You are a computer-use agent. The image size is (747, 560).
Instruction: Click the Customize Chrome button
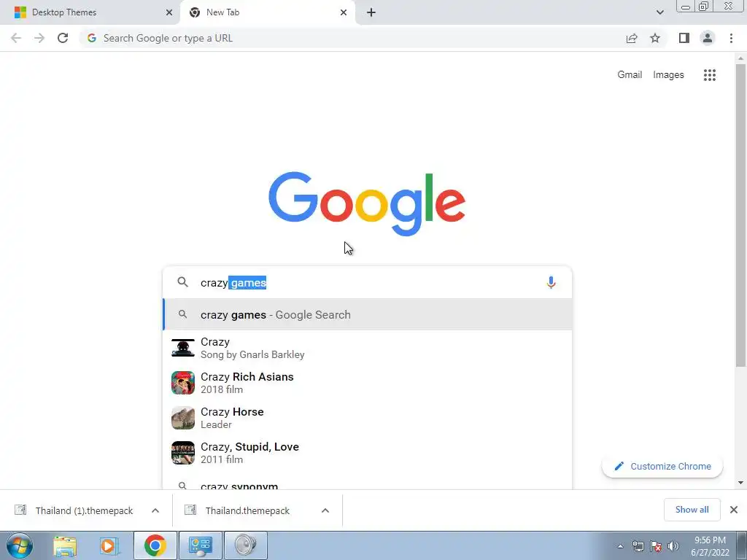662,466
